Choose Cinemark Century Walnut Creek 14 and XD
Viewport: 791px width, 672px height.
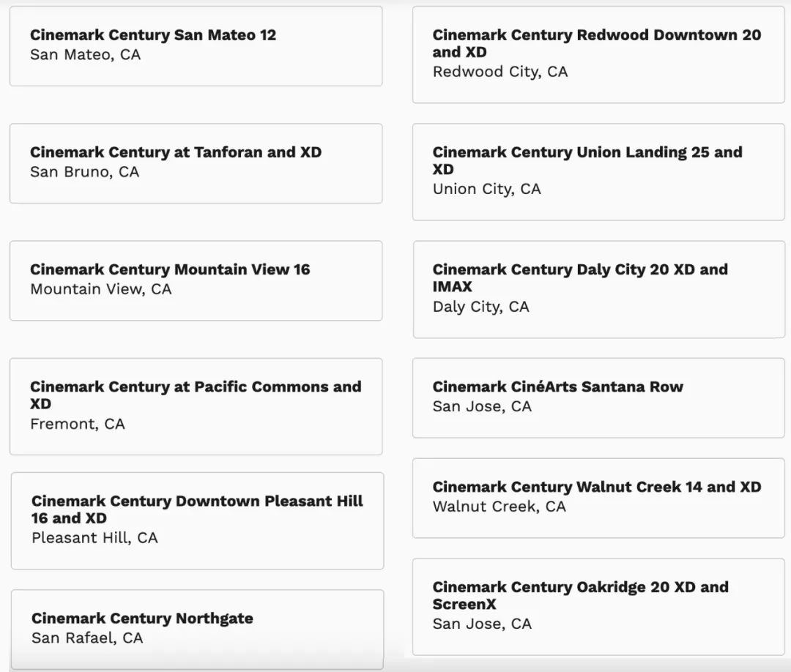pos(596,487)
